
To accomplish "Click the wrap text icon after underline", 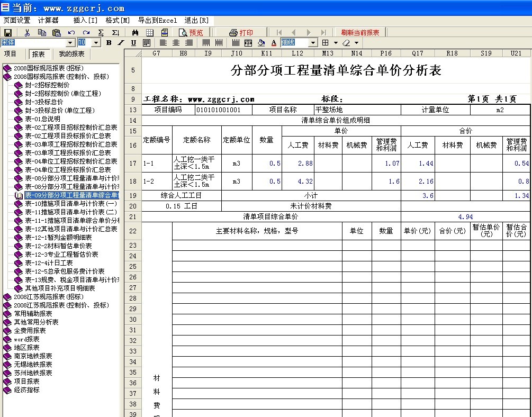I will (147, 43).
